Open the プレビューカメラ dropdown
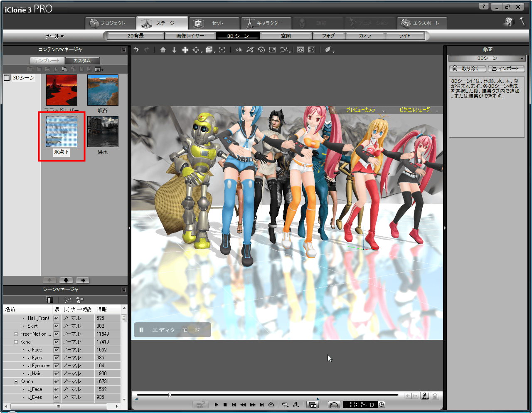Viewport: 532px width, 413px height. coord(365,110)
